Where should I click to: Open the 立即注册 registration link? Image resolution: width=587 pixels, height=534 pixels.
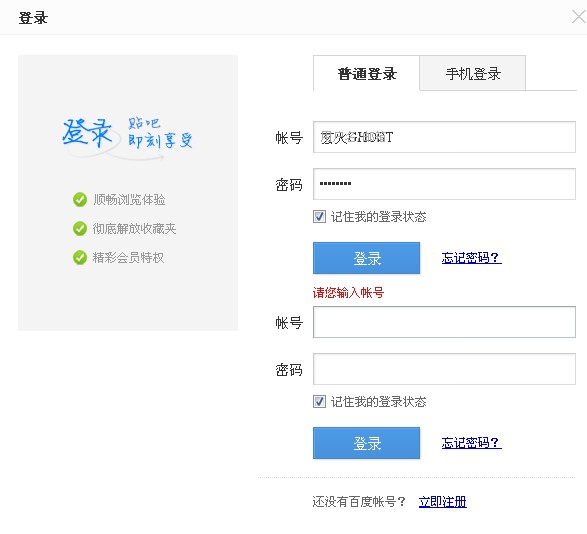(442, 501)
